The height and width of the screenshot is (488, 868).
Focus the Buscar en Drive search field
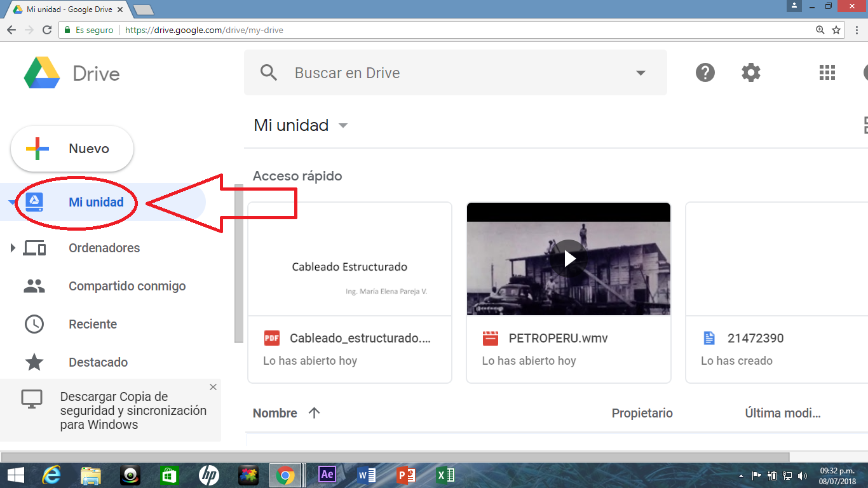coord(456,72)
